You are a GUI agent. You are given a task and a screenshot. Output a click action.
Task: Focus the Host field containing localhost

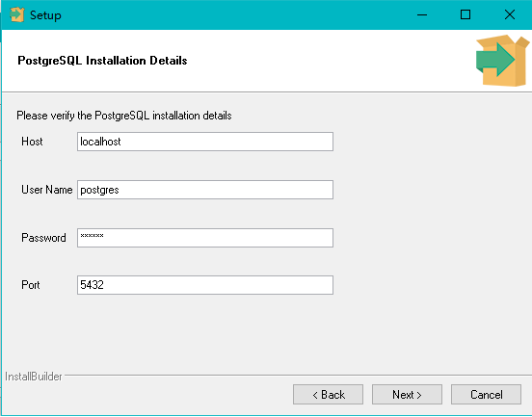pyautogui.click(x=205, y=142)
